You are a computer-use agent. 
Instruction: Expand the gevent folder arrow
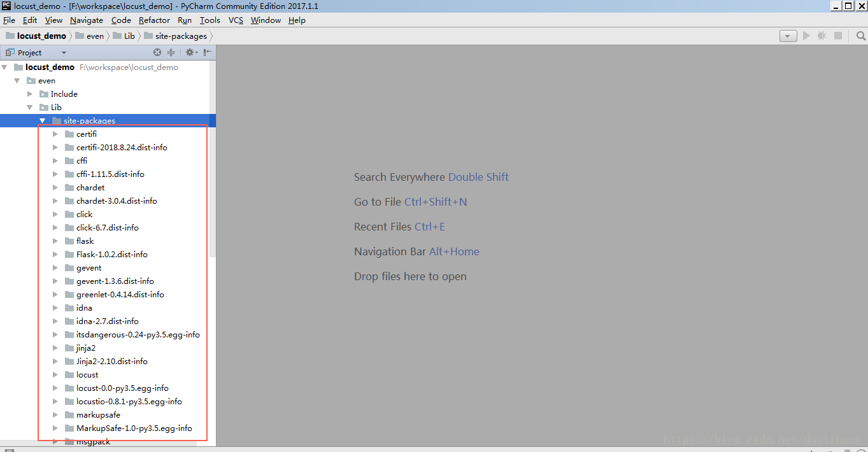(55, 268)
